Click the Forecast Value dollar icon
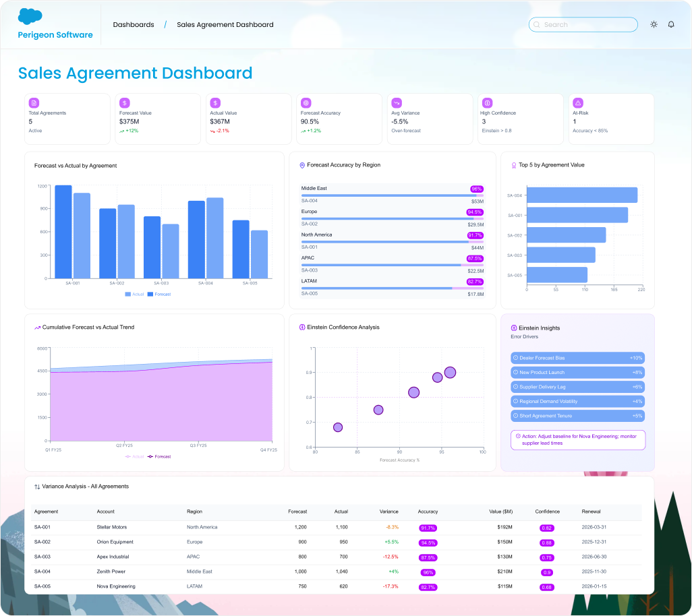 click(x=124, y=102)
